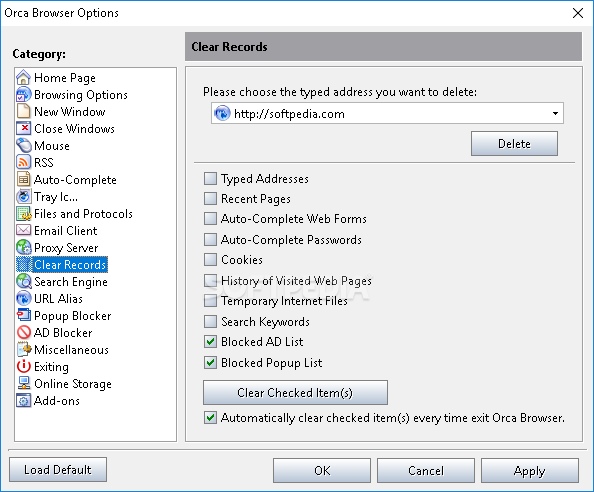
Task: Click the Clear Checked Item(s) button
Action: pyautogui.click(x=295, y=392)
